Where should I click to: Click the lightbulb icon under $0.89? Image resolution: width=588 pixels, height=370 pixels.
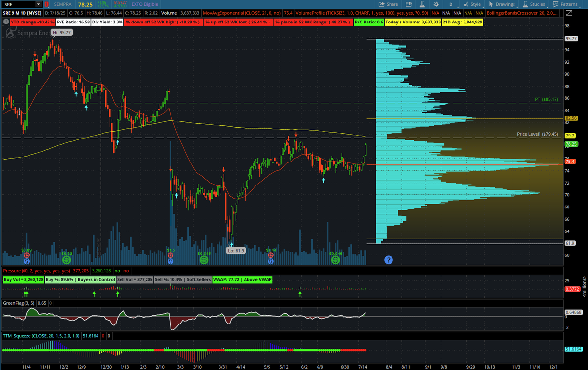(x=26, y=261)
